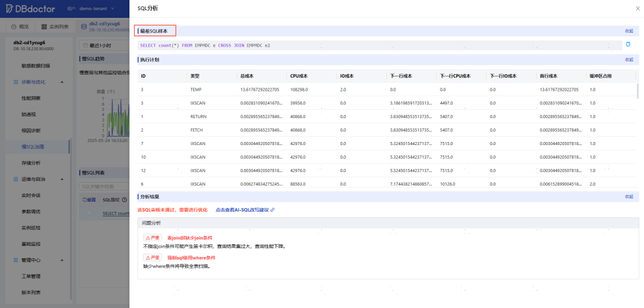This screenshot has height=308, width=644.
Task: Open 实时会话 in the sidebar
Action: [31, 195]
